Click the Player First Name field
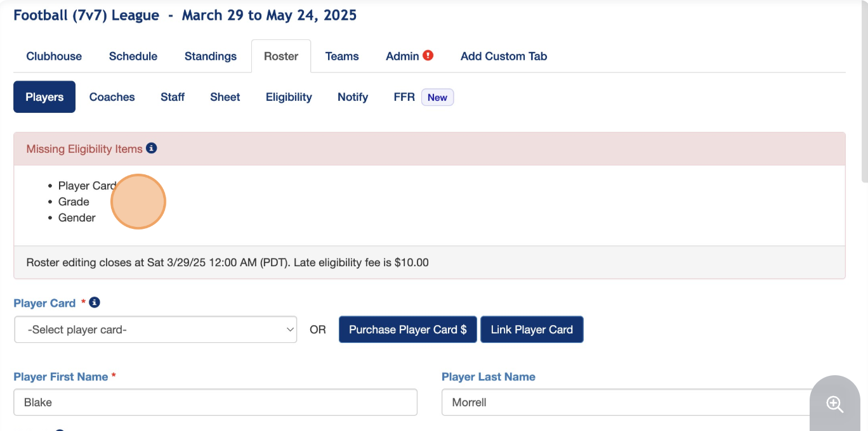The height and width of the screenshot is (431, 868). point(215,402)
